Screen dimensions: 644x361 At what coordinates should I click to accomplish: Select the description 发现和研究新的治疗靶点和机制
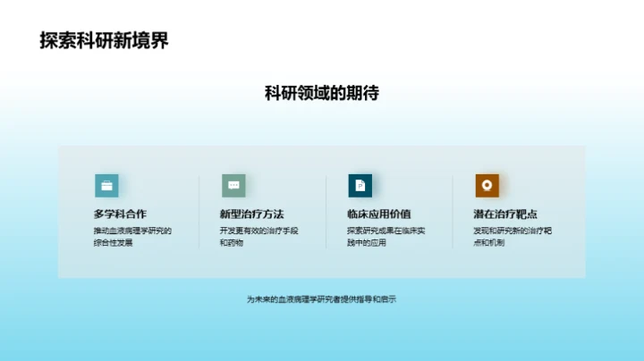tap(513, 237)
